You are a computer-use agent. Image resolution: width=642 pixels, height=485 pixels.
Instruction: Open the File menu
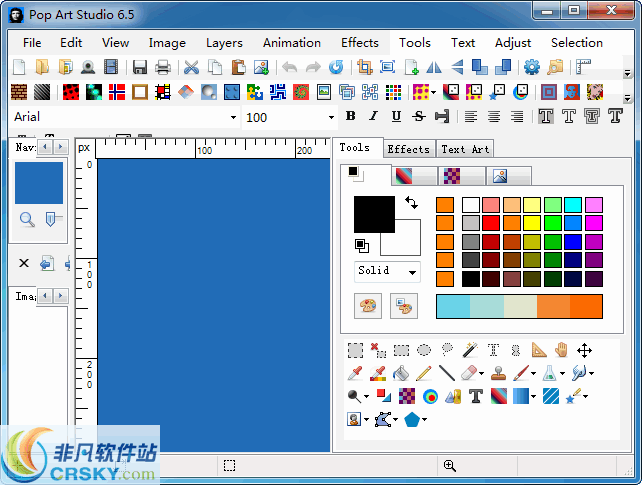tap(32, 43)
